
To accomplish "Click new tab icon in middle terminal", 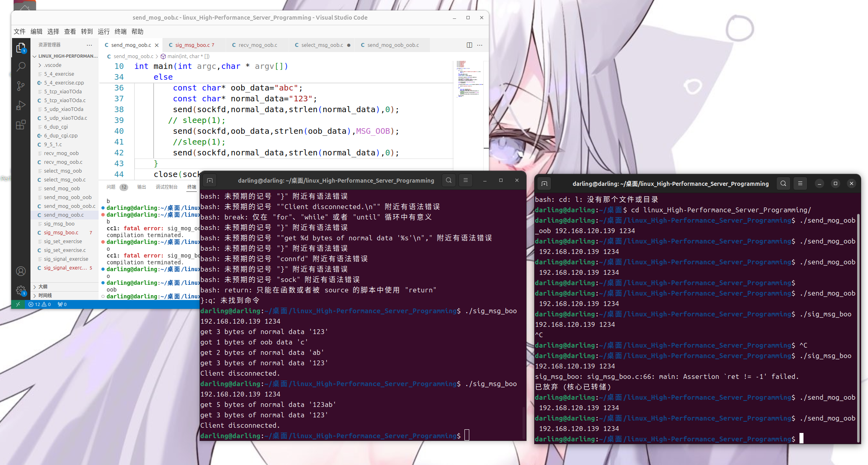I will click(210, 181).
